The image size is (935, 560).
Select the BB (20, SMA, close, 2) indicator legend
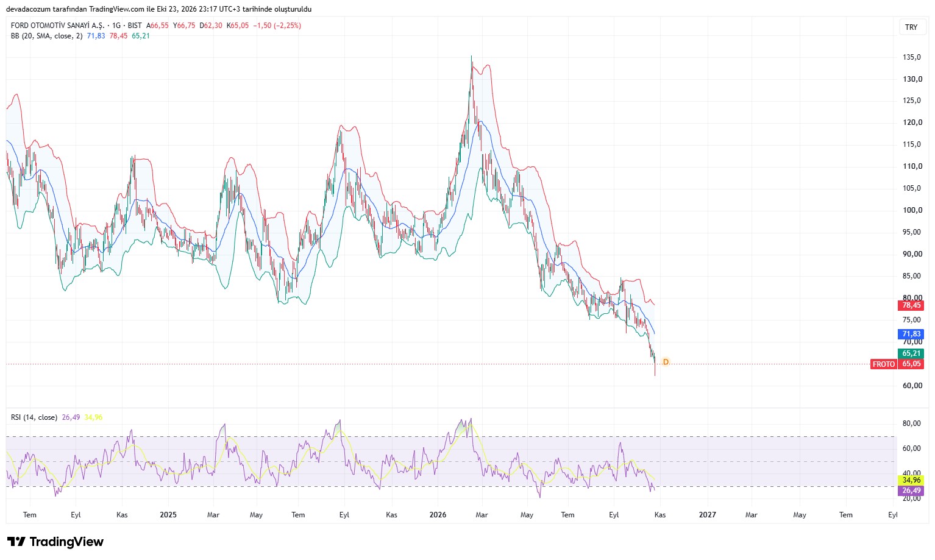(46, 36)
